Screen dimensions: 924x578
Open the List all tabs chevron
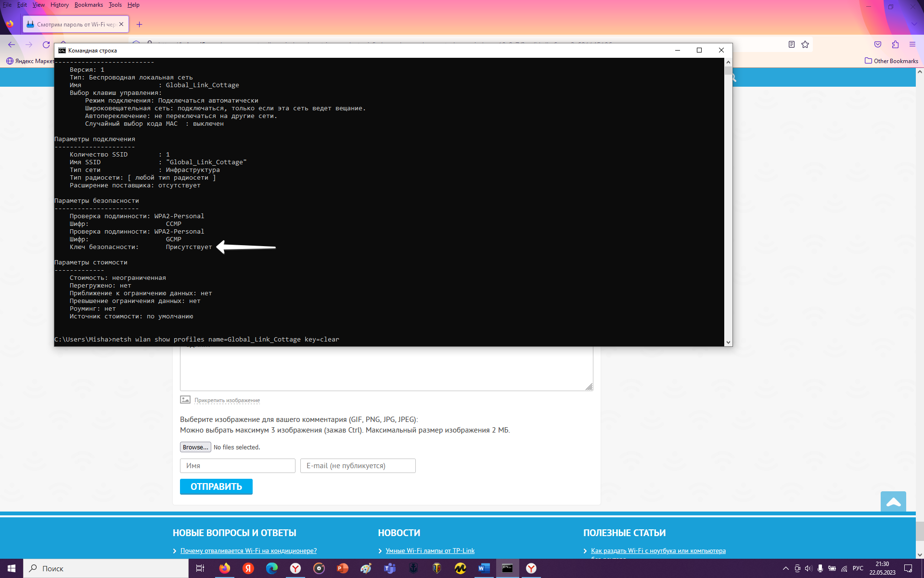[913, 24]
